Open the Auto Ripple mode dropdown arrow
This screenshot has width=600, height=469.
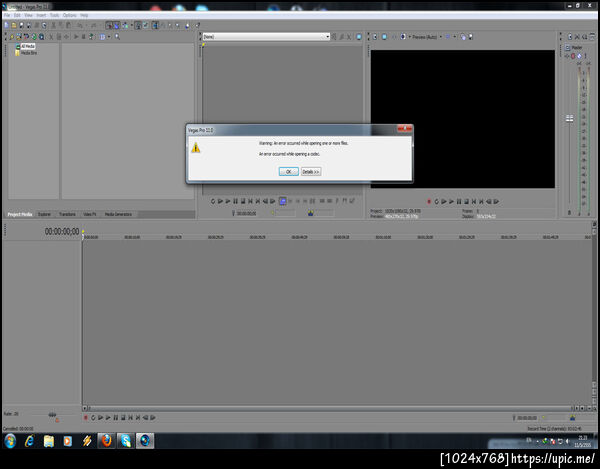tap(132, 25)
